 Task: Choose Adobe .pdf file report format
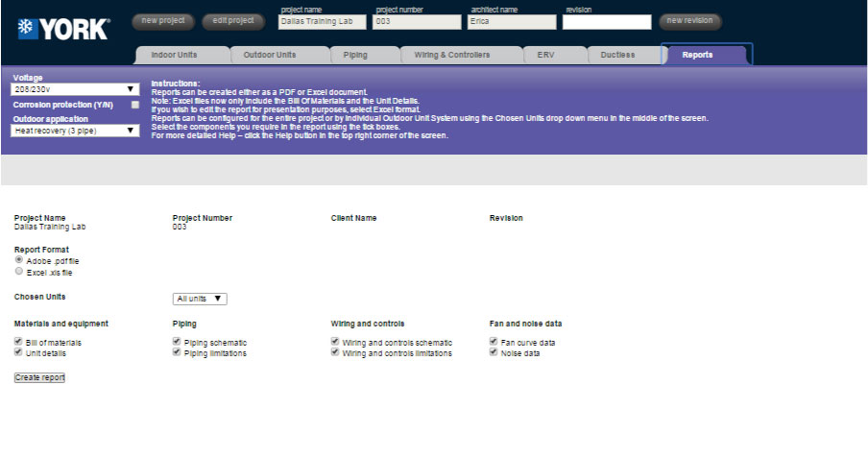click(19, 260)
